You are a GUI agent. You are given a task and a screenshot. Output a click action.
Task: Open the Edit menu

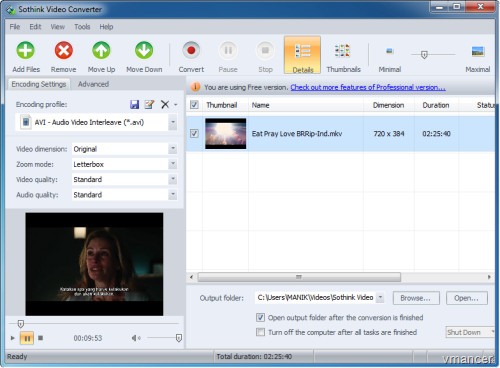(x=35, y=27)
